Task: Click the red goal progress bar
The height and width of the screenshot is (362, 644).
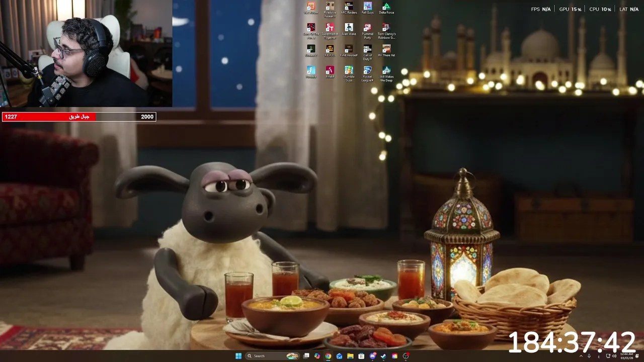Action: point(79,117)
